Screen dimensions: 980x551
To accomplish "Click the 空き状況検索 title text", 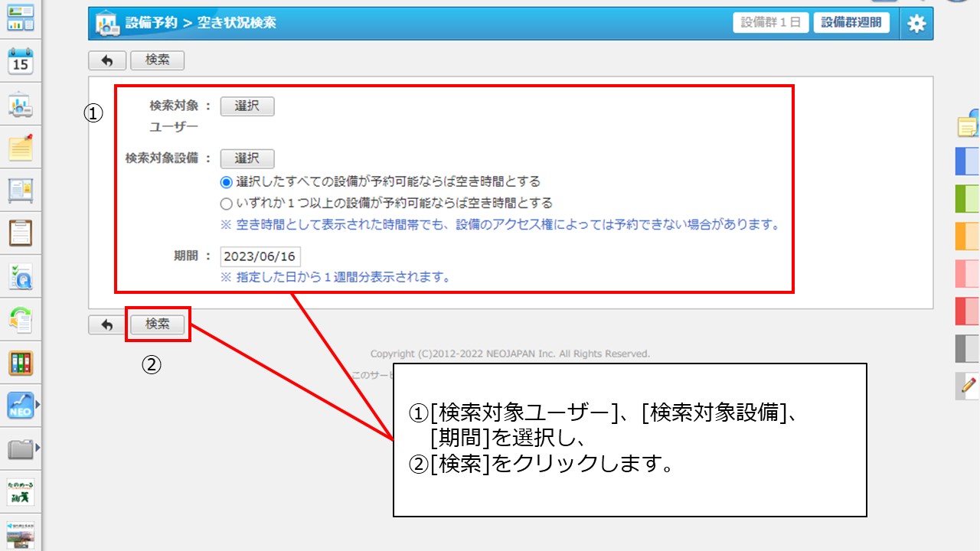I will [237, 23].
